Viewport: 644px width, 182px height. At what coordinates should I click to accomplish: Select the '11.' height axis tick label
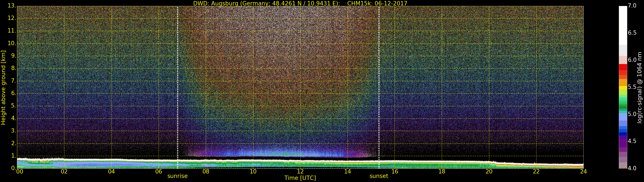(12, 31)
